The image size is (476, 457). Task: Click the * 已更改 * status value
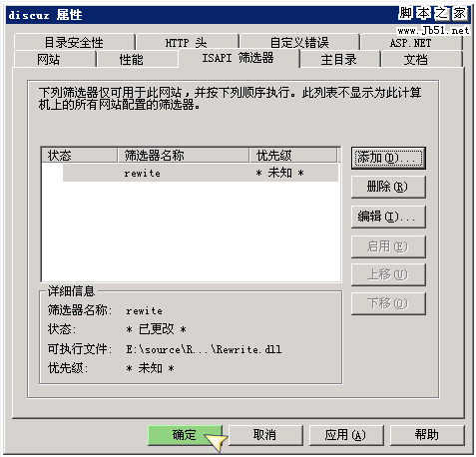point(156,329)
